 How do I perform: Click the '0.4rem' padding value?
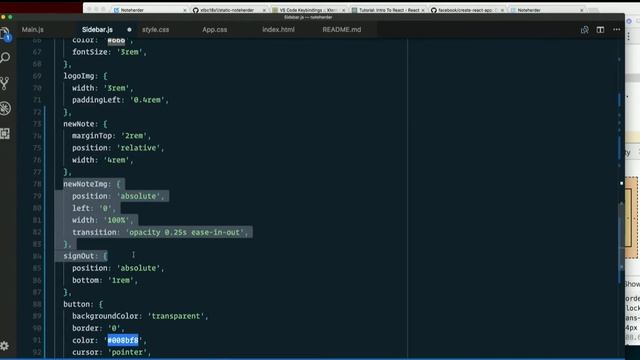point(147,100)
